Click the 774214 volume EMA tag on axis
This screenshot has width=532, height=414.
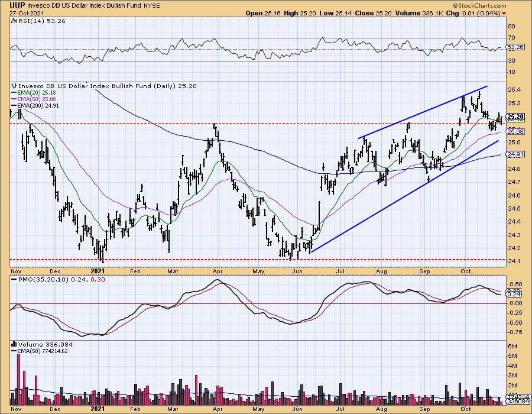point(518,397)
